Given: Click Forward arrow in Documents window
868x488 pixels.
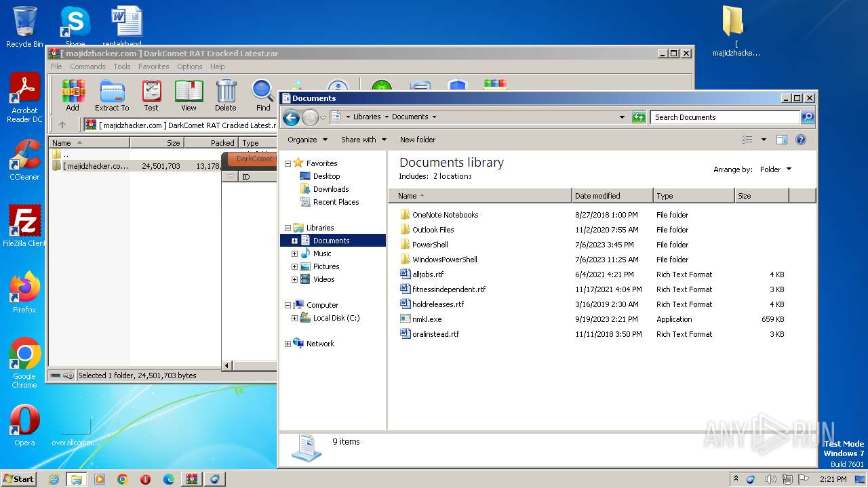Looking at the screenshot, I should [310, 117].
